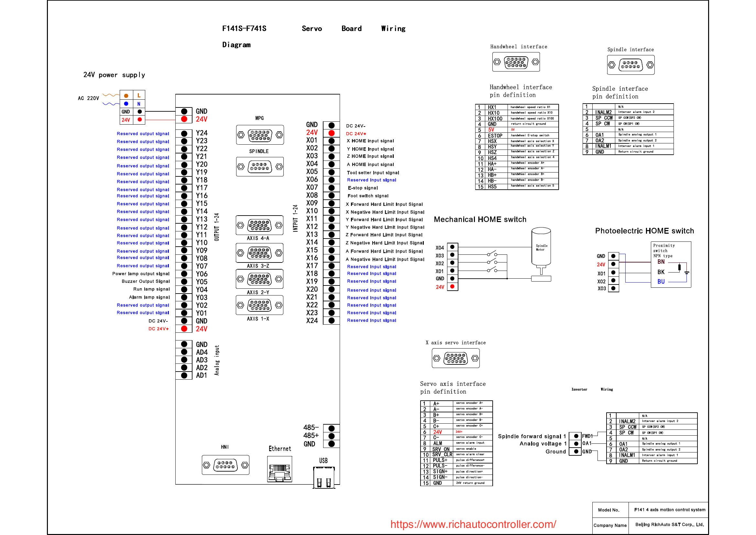The height and width of the screenshot is (535, 756).
Task: Click the orange L terminal on the power supply
Action: click(x=126, y=95)
